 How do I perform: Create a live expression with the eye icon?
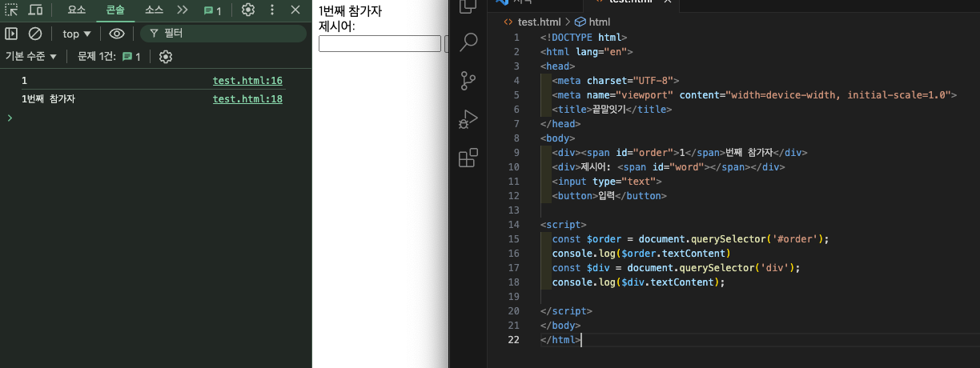pos(117,34)
